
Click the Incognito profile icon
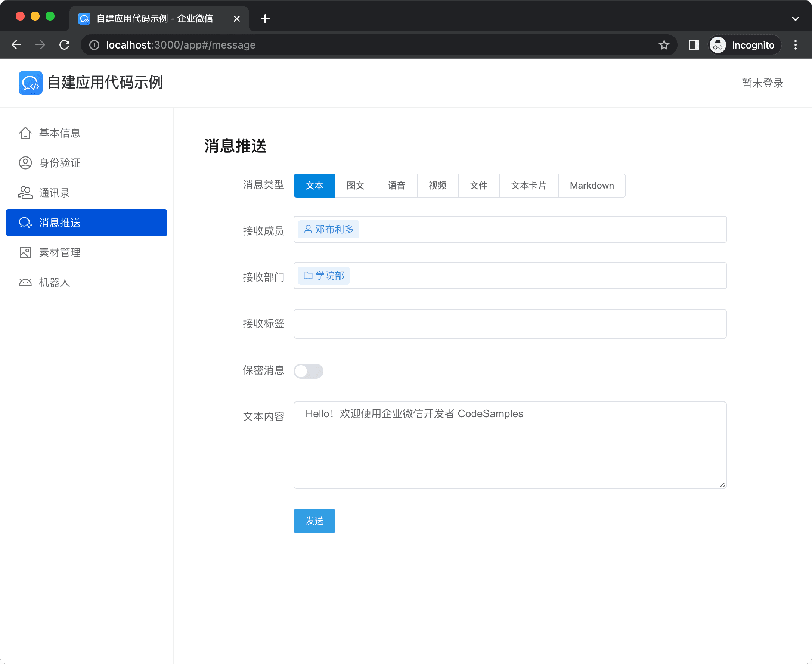(718, 45)
